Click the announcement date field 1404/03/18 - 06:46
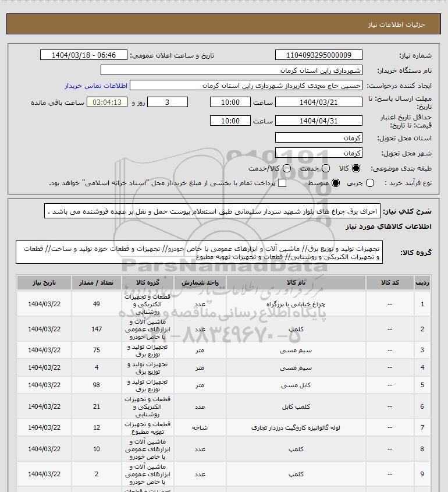Viewport: 448px width, 492px height. tap(84, 55)
